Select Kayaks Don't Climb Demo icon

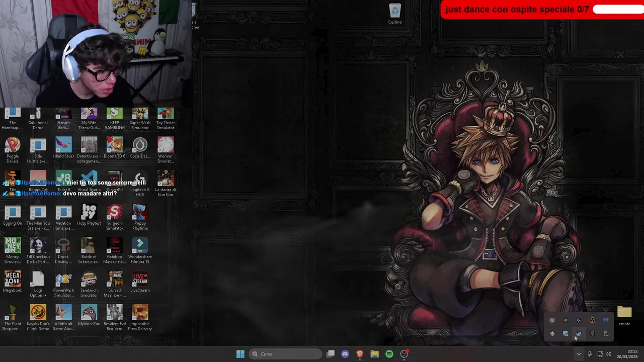pyautogui.click(x=38, y=318)
